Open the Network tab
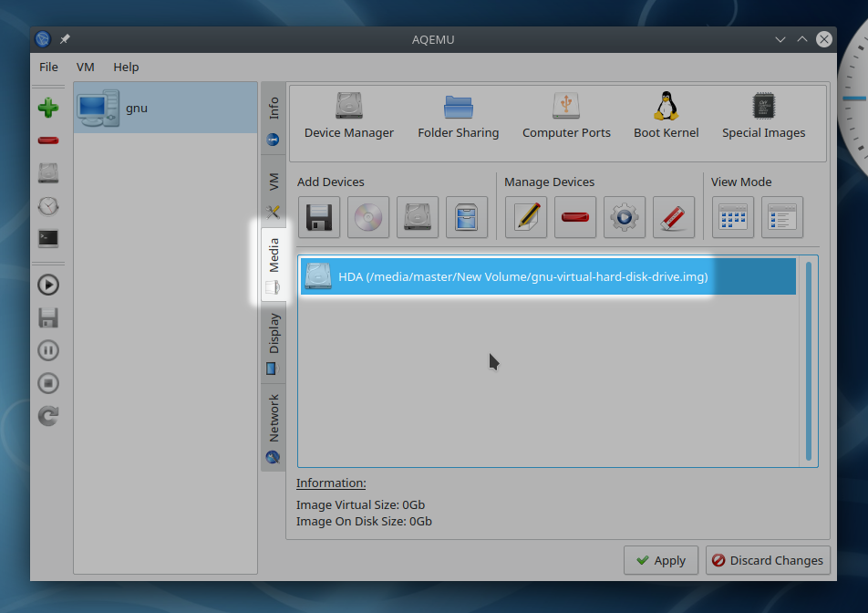The image size is (868, 613). coord(274,428)
